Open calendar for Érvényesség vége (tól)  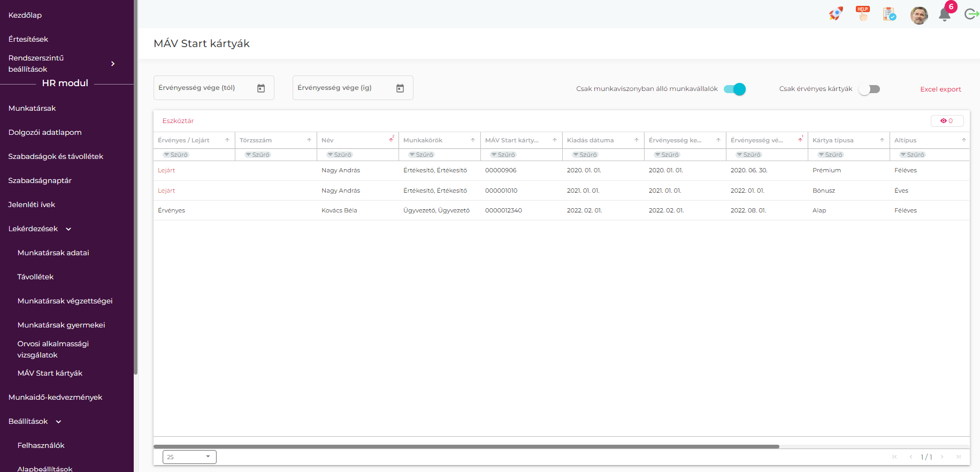click(x=261, y=88)
